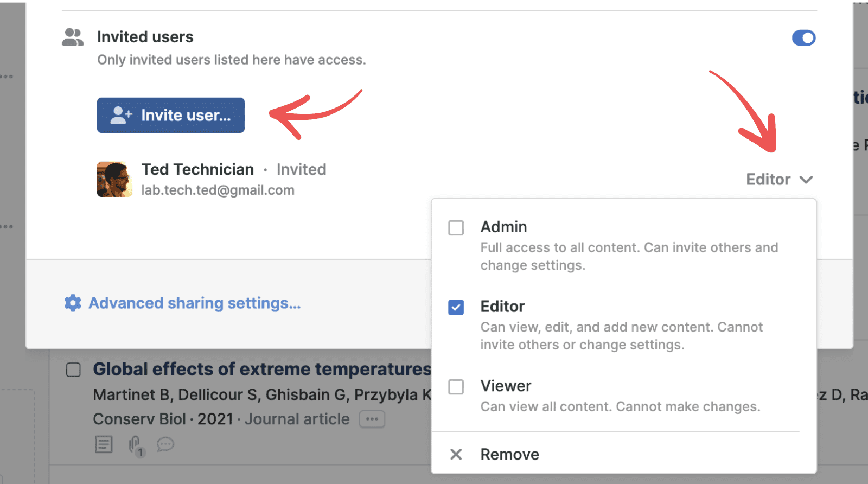Choose the Admin role option
The width and height of the screenshot is (868, 484).
503,227
